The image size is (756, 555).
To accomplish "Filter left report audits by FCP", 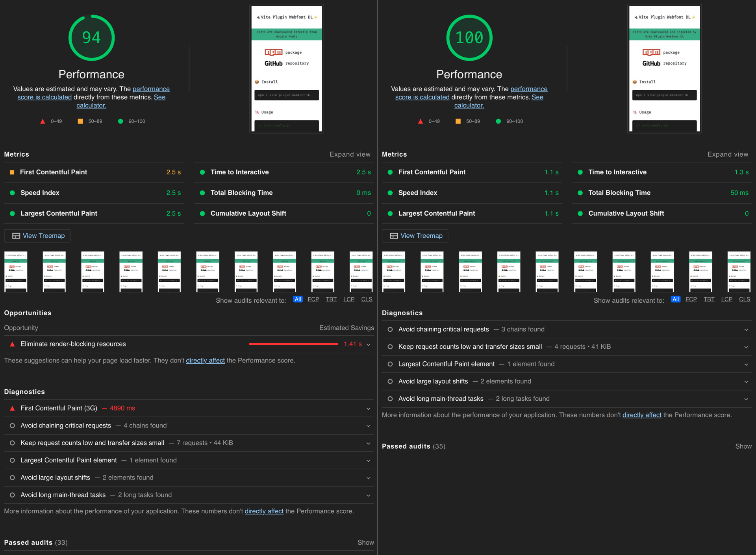I will pos(313,300).
